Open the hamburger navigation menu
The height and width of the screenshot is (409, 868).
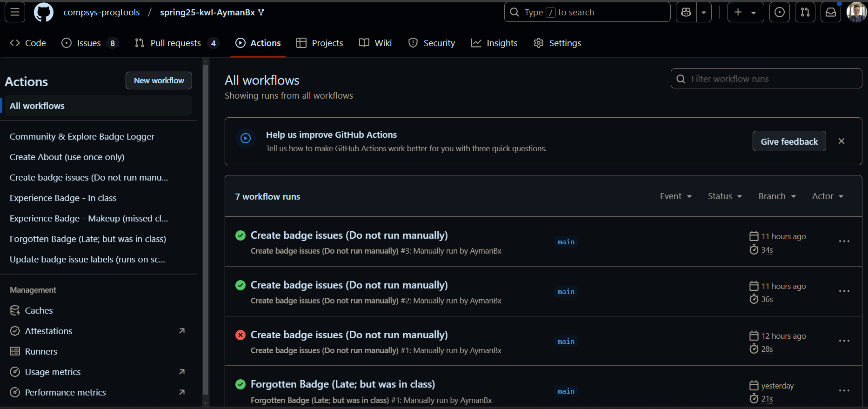coord(15,12)
